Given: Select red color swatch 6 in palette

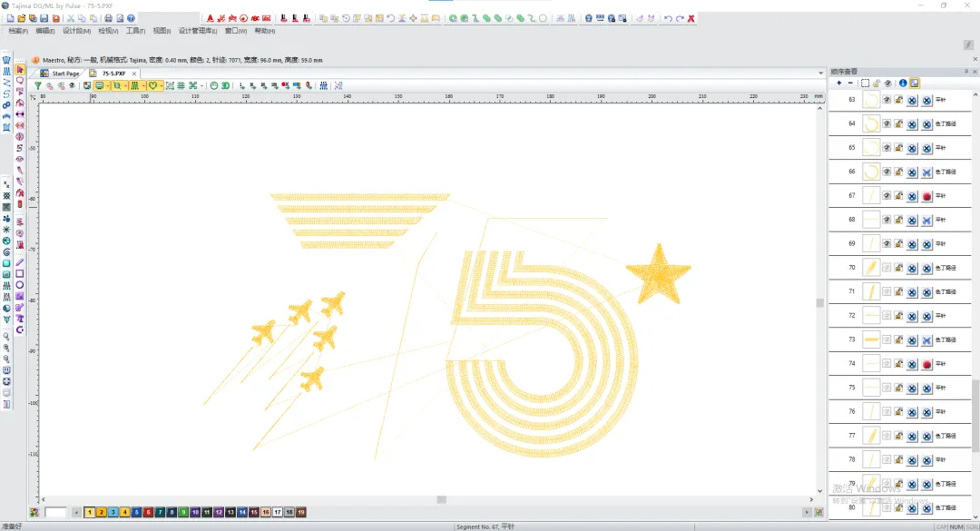Looking at the screenshot, I should (x=148, y=512).
